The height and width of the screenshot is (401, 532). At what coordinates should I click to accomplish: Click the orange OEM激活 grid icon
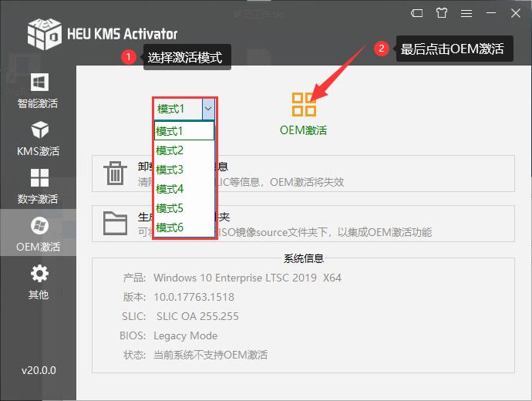pos(304,104)
